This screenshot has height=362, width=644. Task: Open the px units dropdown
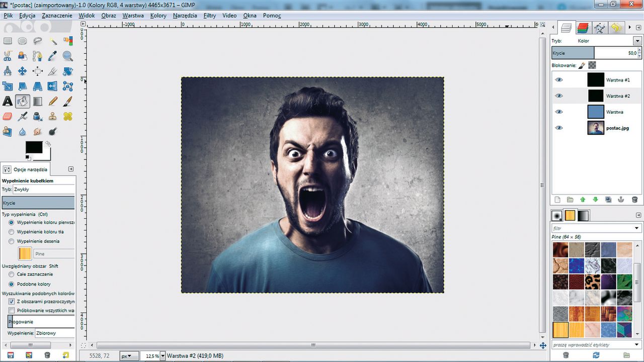tap(129, 356)
